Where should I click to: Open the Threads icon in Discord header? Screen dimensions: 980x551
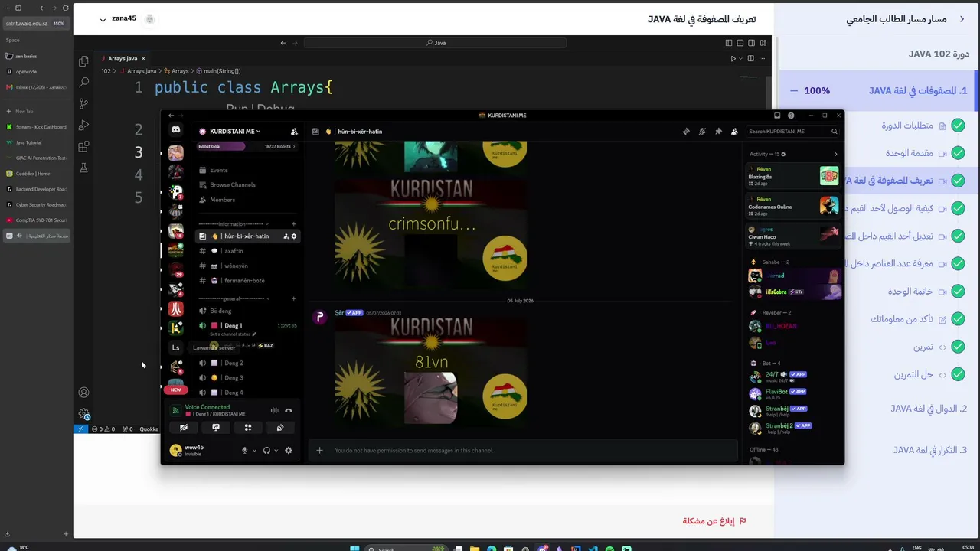[x=686, y=132]
